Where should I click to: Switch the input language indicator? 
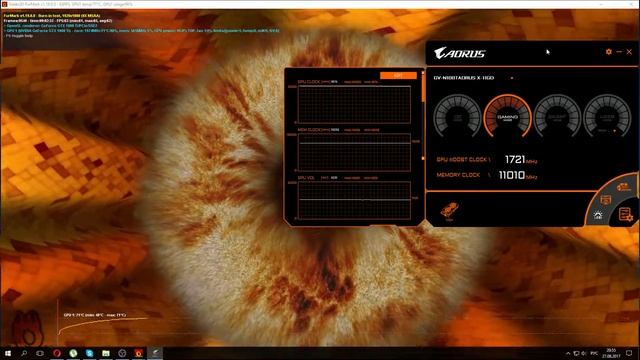594,353
